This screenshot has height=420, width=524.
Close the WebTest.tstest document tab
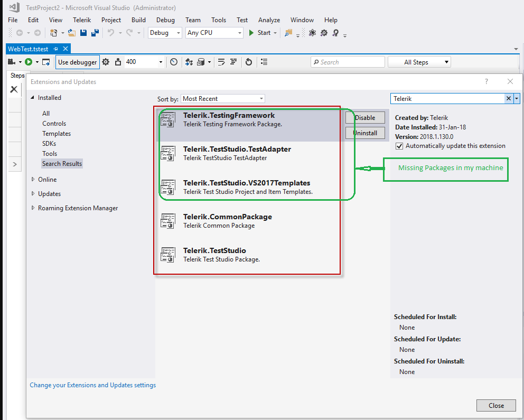point(65,49)
